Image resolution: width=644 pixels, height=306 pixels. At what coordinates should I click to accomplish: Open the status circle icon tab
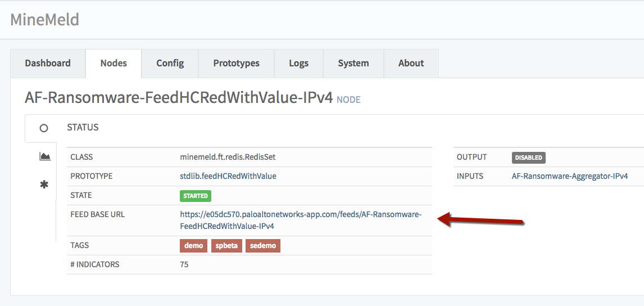click(x=43, y=128)
